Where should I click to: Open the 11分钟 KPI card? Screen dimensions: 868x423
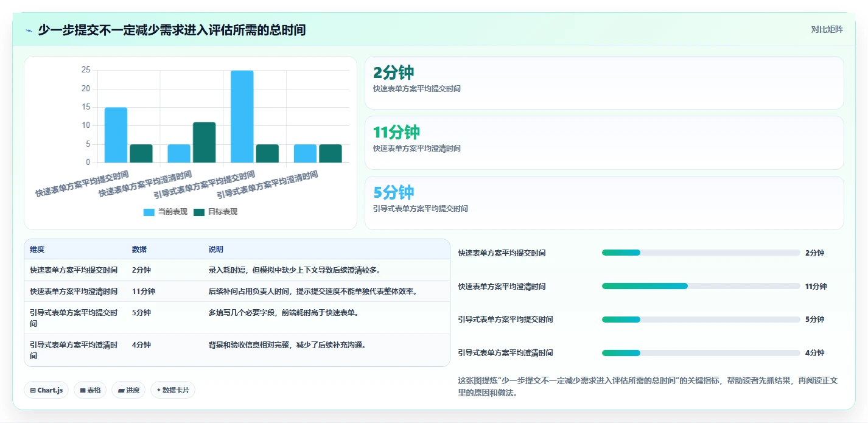[604, 142]
